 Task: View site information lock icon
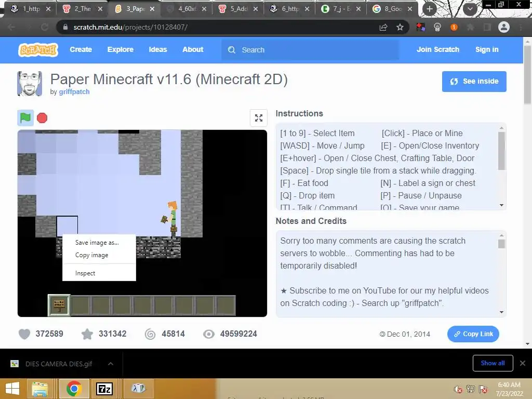click(65, 27)
